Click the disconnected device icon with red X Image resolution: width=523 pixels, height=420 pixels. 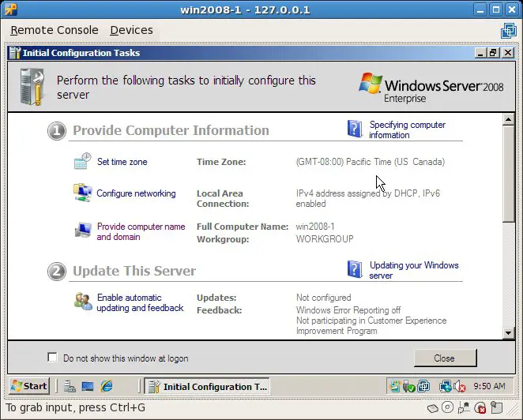coord(480,407)
